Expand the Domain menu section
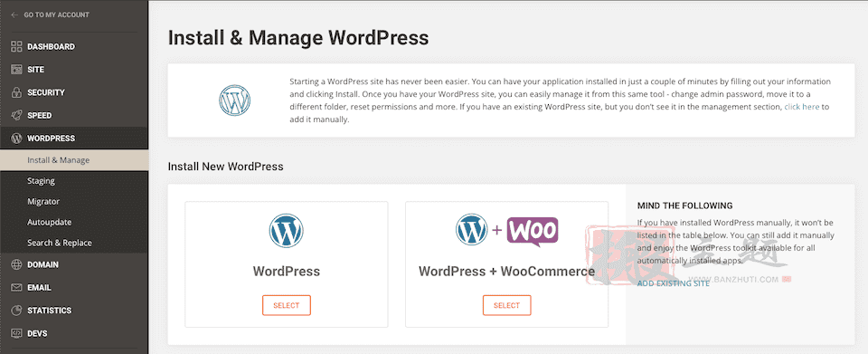868x354 pixels. coord(74,264)
